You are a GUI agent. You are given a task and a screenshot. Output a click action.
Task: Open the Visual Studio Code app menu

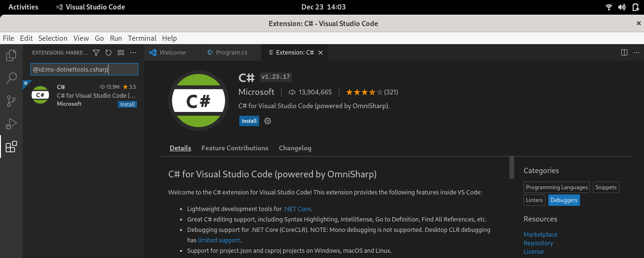pyautogui.click(x=90, y=7)
